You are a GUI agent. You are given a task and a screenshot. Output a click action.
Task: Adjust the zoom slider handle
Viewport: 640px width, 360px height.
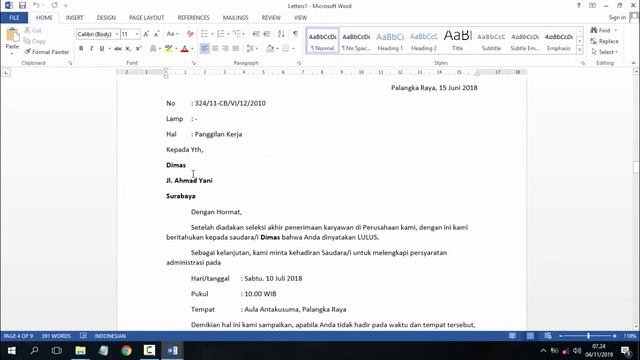pos(588,336)
